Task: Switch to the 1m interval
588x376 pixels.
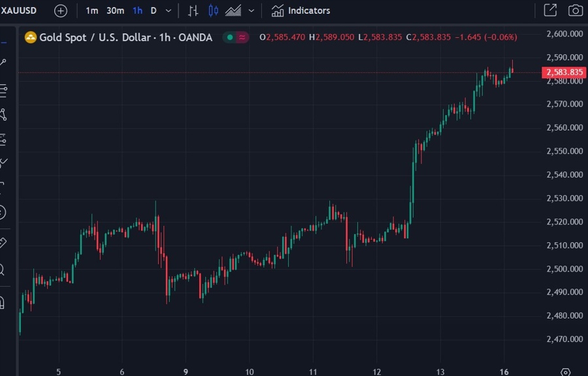Action: pos(92,10)
